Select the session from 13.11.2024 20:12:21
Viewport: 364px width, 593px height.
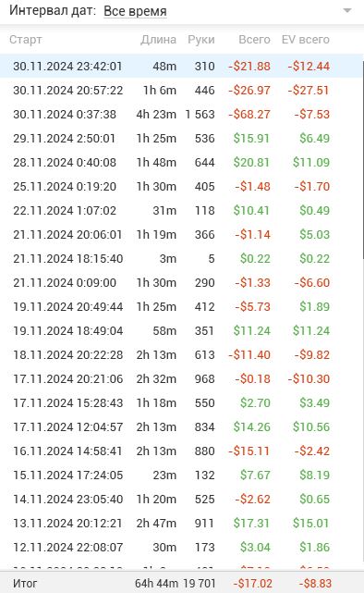(x=181, y=524)
